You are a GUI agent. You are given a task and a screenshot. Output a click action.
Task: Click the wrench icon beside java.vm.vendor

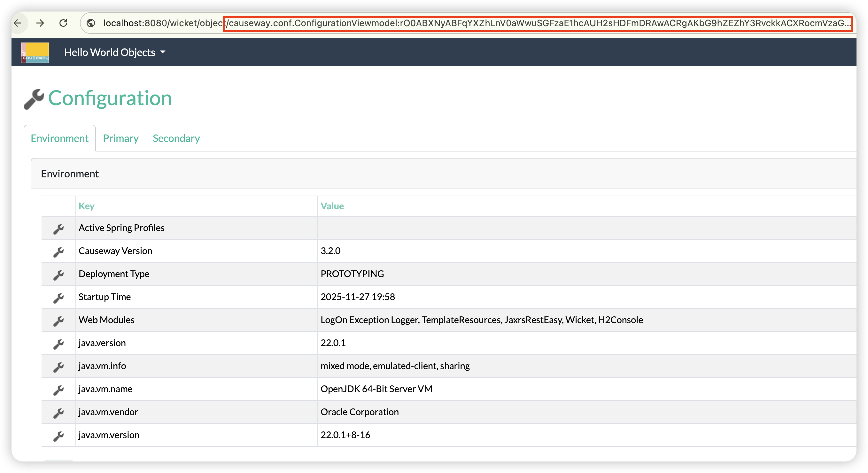click(58, 413)
